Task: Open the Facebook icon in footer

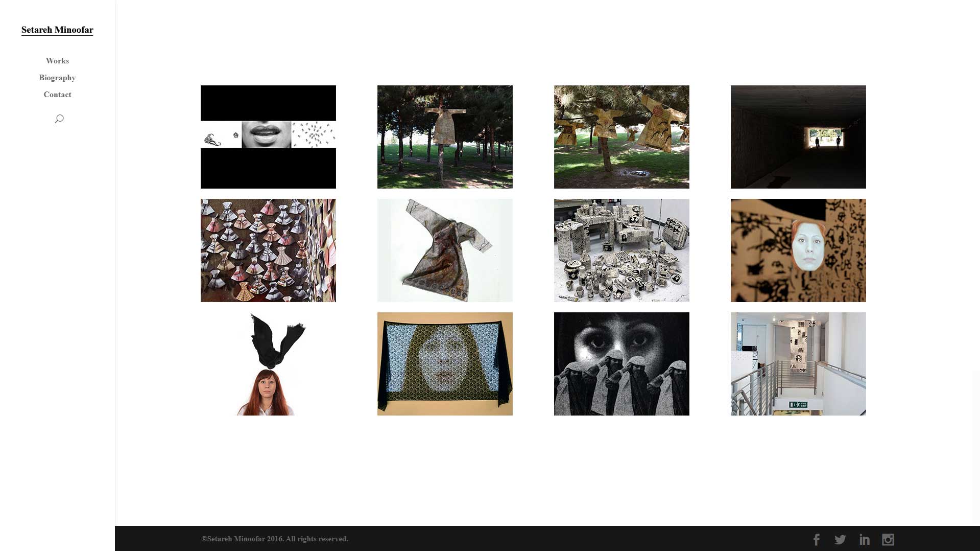Action: tap(816, 540)
